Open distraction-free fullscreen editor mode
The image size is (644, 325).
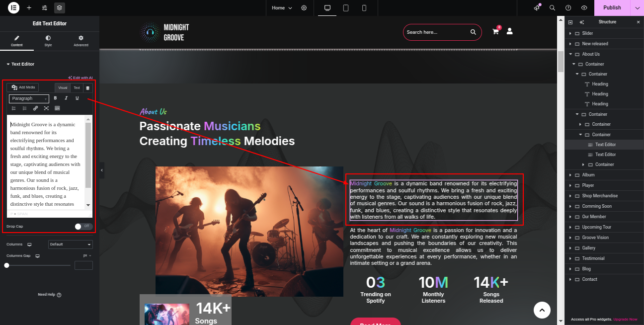pos(46,108)
